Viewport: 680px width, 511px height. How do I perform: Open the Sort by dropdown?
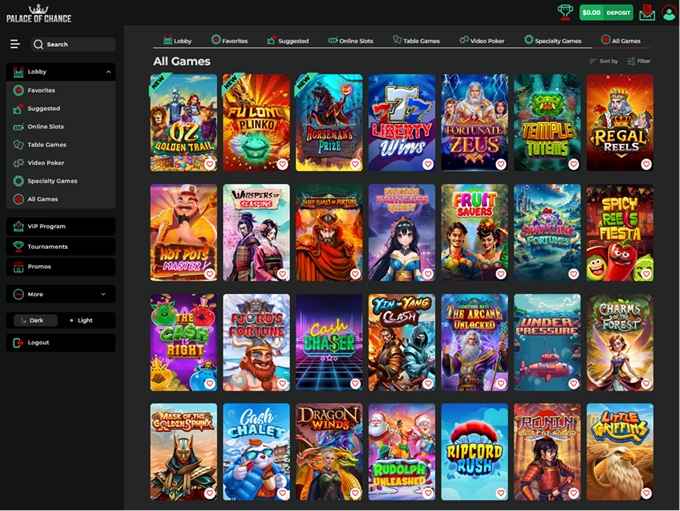click(604, 61)
